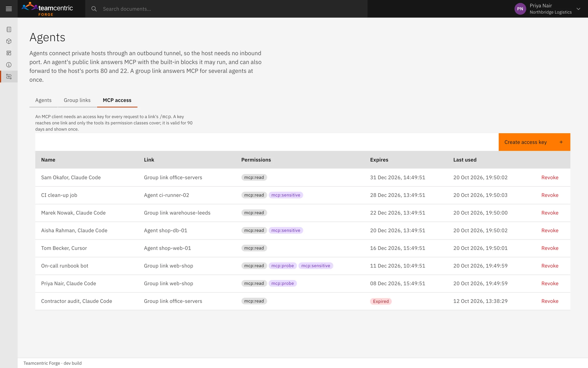Click the Agent shop-web-01 link cell
This screenshot has height=368, width=588.
click(168, 248)
